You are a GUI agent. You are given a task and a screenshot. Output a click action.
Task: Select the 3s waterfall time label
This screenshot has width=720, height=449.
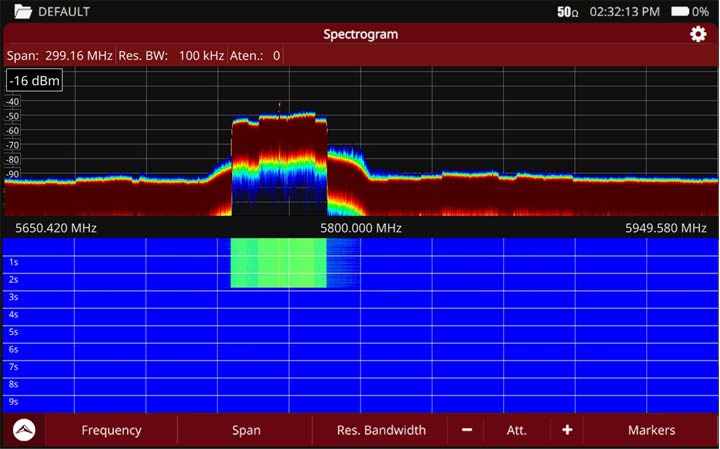coord(13,297)
